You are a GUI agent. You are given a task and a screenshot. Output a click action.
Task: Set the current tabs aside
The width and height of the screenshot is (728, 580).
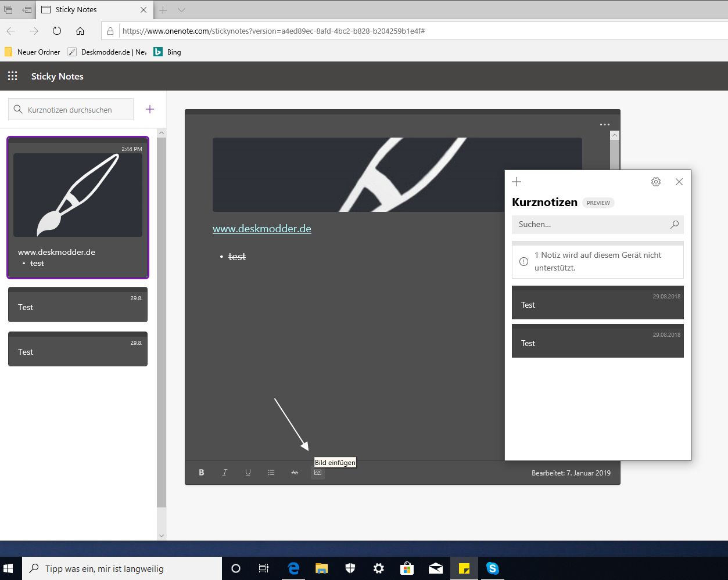tap(27, 10)
